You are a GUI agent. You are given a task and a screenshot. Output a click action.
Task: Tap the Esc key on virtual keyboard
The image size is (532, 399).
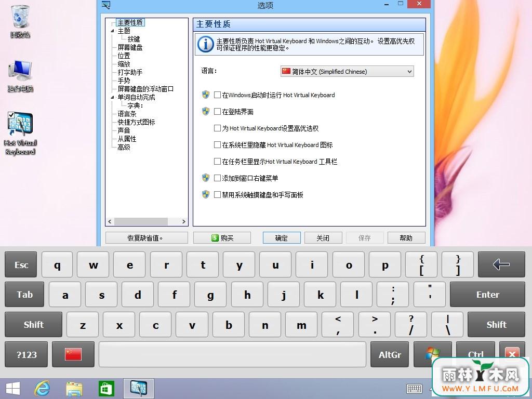(x=21, y=264)
